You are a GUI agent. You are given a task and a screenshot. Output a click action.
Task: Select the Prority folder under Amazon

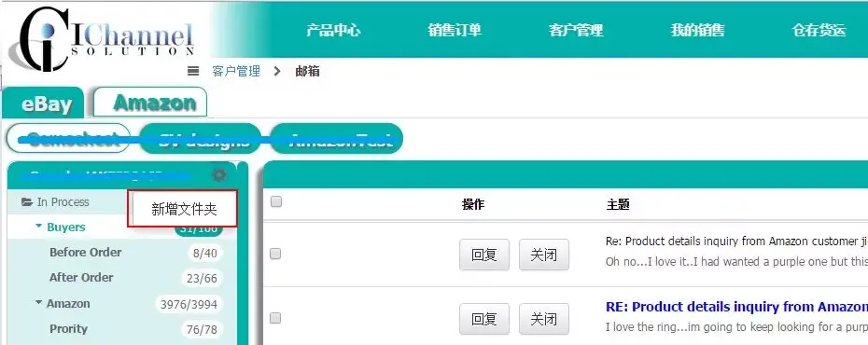click(x=69, y=329)
